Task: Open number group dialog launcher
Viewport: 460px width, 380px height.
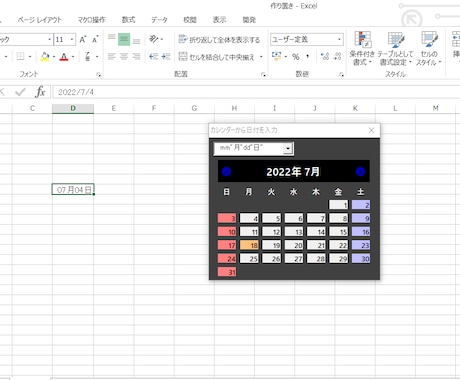Action: point(341,75)
